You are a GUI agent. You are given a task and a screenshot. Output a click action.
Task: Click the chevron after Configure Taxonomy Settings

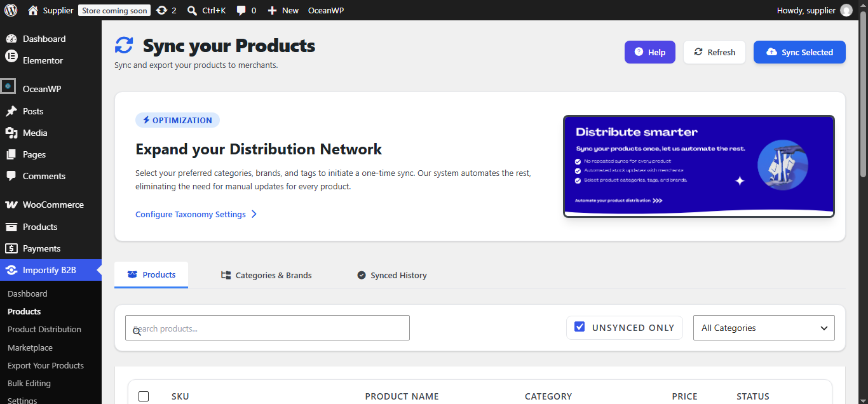click(254, 214)
